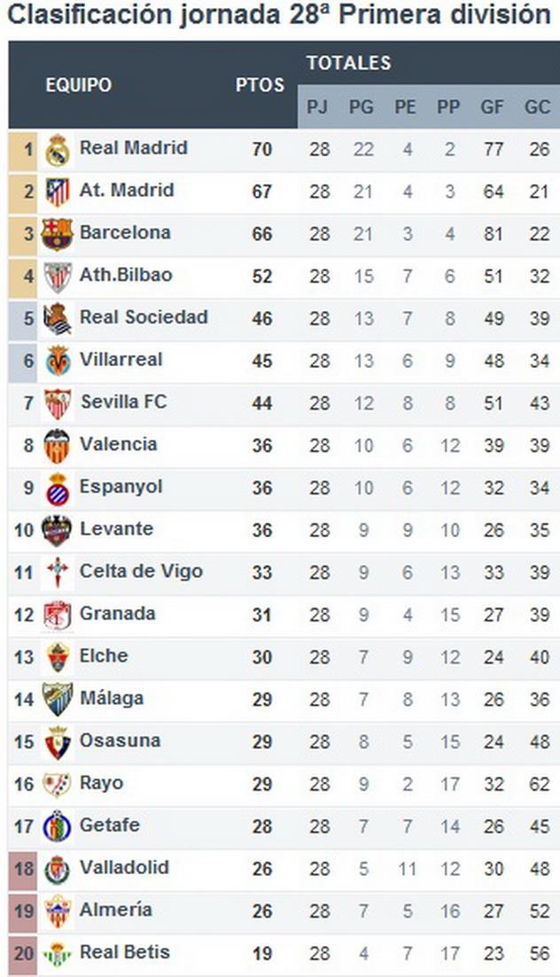Click the Atlético Madrid crest icon

coord(58,191)
